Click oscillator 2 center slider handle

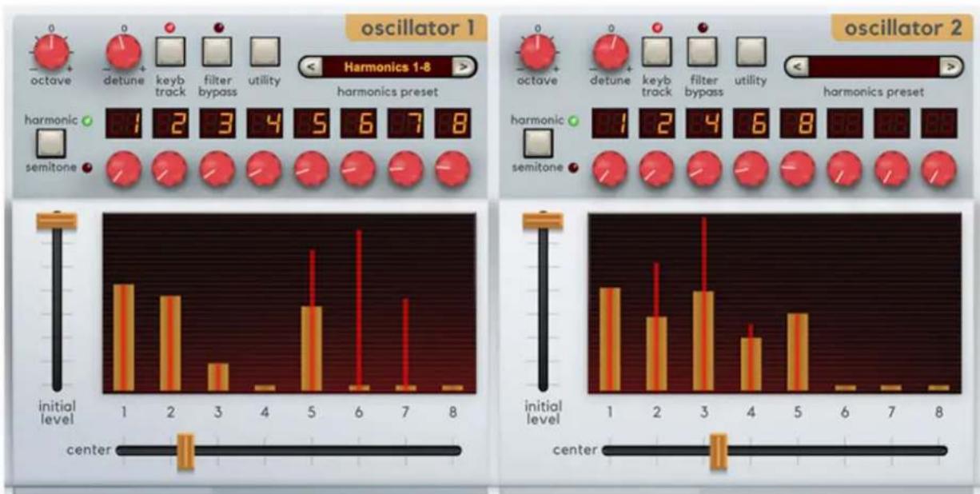(719, 451)
